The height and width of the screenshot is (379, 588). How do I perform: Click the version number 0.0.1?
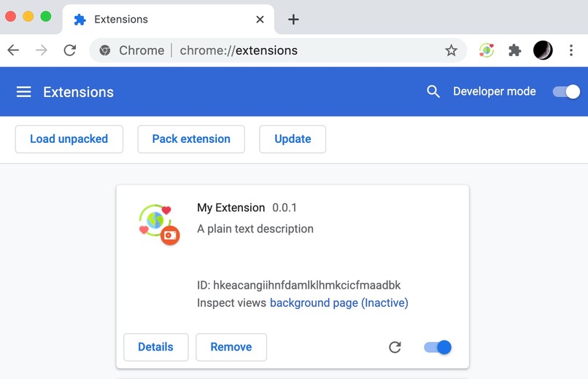(285, 208)
